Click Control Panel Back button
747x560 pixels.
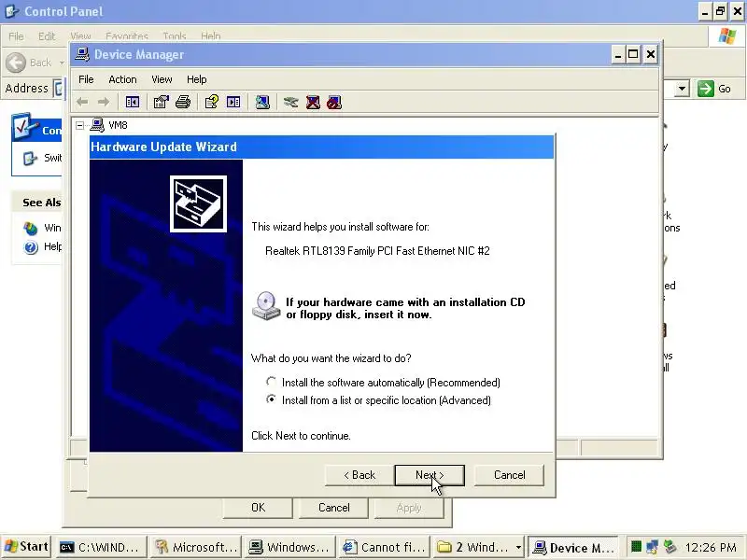29,63
